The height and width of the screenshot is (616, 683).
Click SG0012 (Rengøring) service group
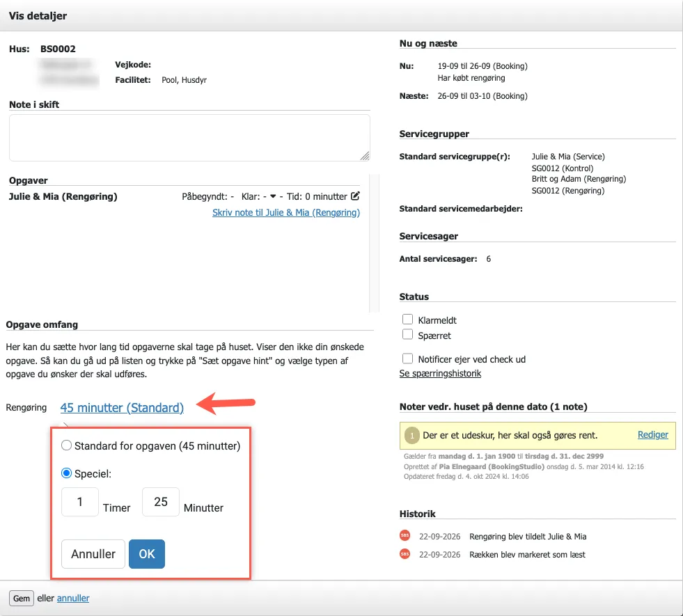coord(568,190)
